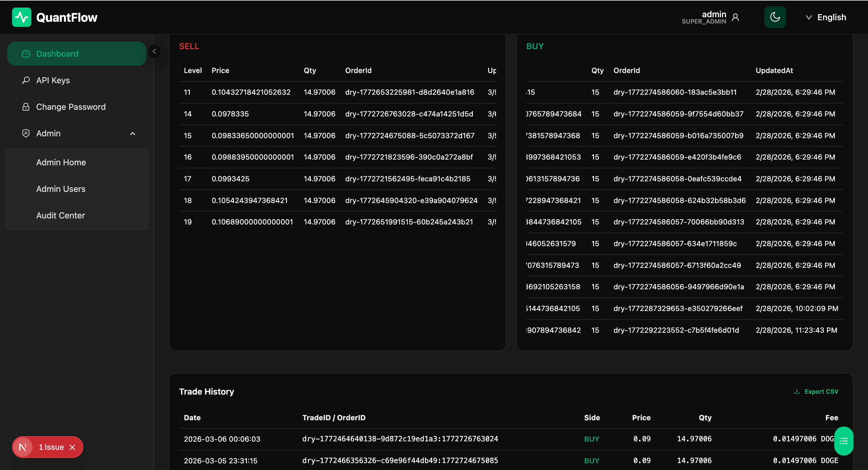The height and width of the screenshot is (470, 868).
Task: Click the Change Password lock icon
Action: pos(26,107)
